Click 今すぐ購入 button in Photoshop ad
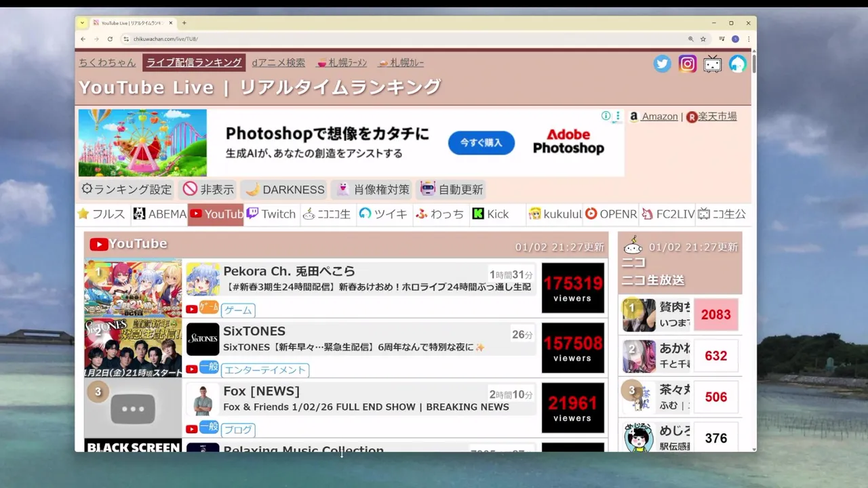 point(481,143)
